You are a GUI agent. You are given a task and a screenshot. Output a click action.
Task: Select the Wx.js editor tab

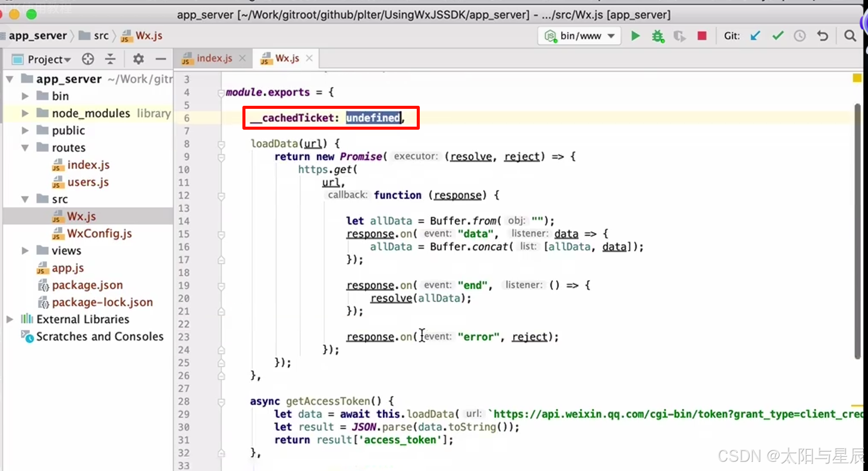287,58
